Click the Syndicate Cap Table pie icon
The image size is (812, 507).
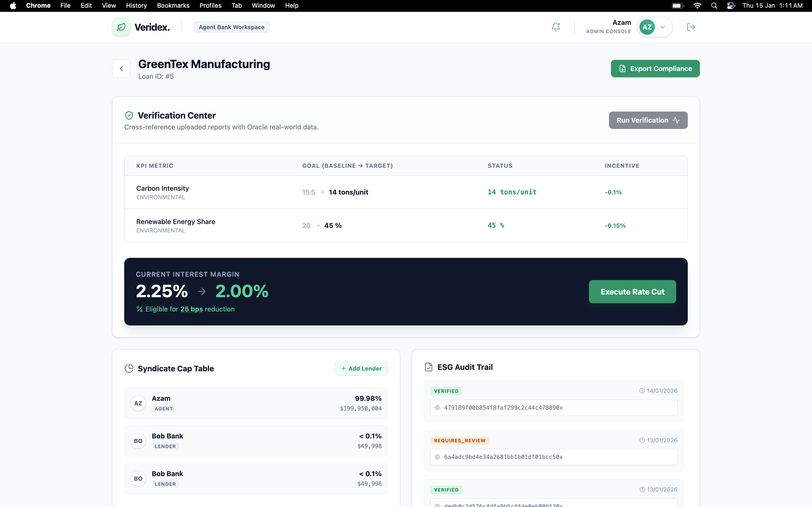pos(129,368)
